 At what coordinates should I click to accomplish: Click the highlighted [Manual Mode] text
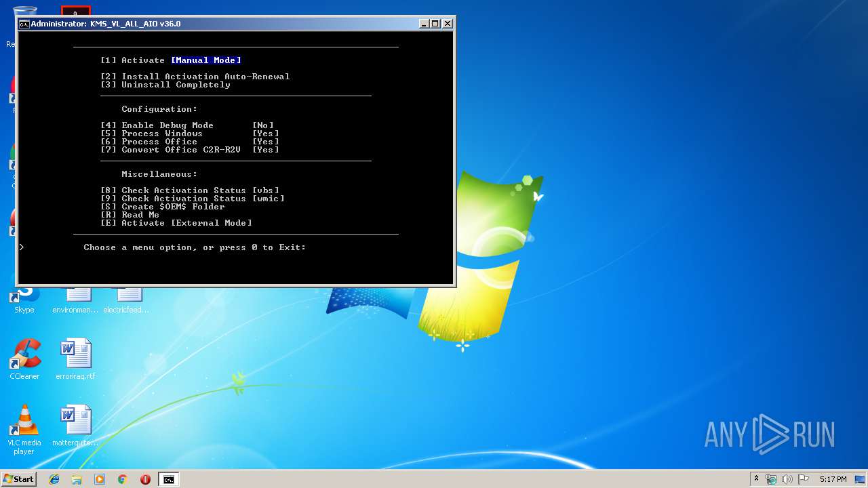tap(206, 60)
